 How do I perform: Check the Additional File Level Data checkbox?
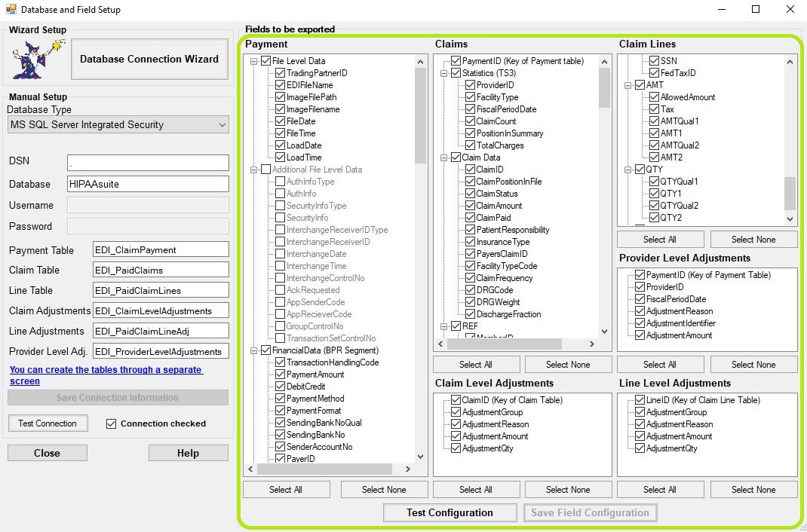coord(265,170)
